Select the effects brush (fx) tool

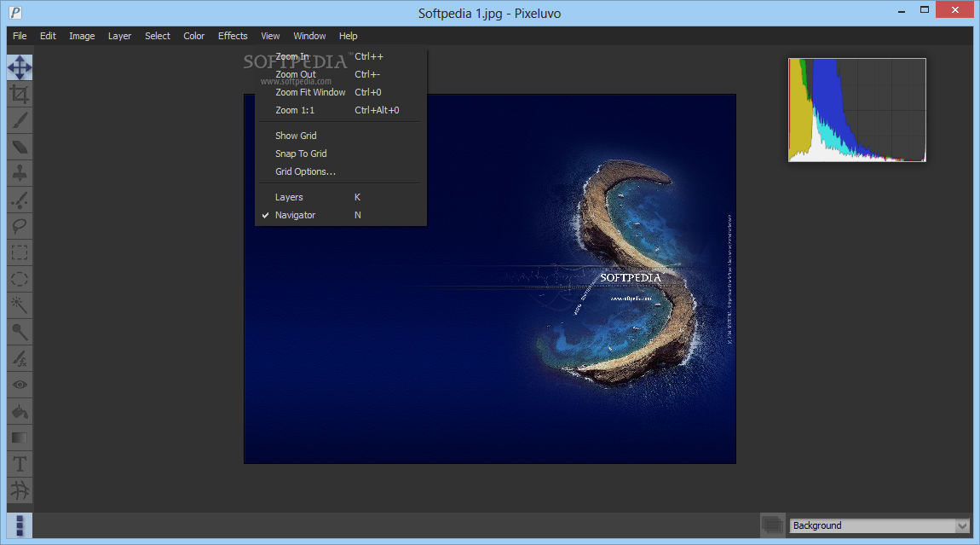pos(20,358)
